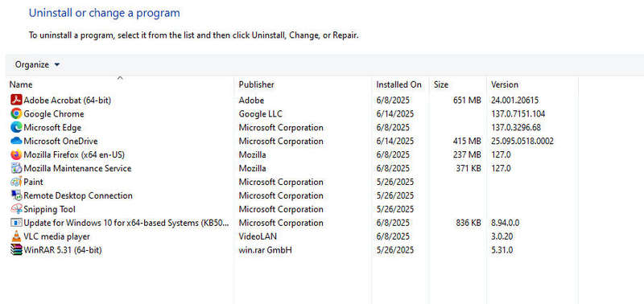Click the WinRAR books icon
Image resolution: width=644 pixels, height=304 pixels.
point(16,250)
